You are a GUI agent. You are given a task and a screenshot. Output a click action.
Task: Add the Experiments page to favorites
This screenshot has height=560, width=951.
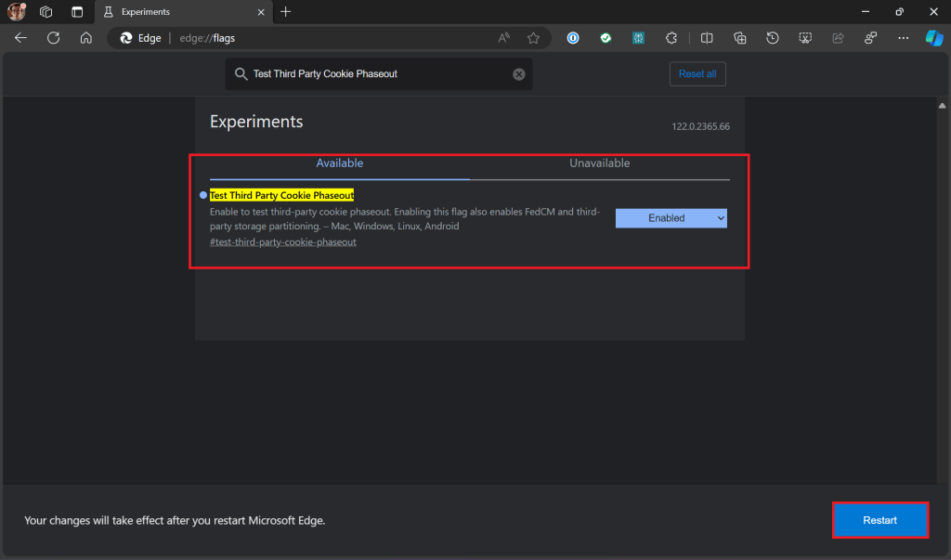[x=533, y=38]
